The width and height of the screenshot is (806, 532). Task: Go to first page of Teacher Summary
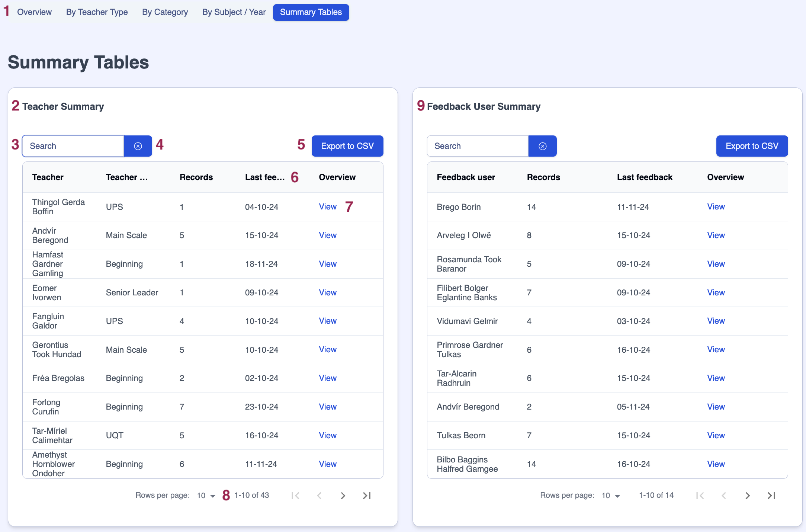[x=295, y=496]
